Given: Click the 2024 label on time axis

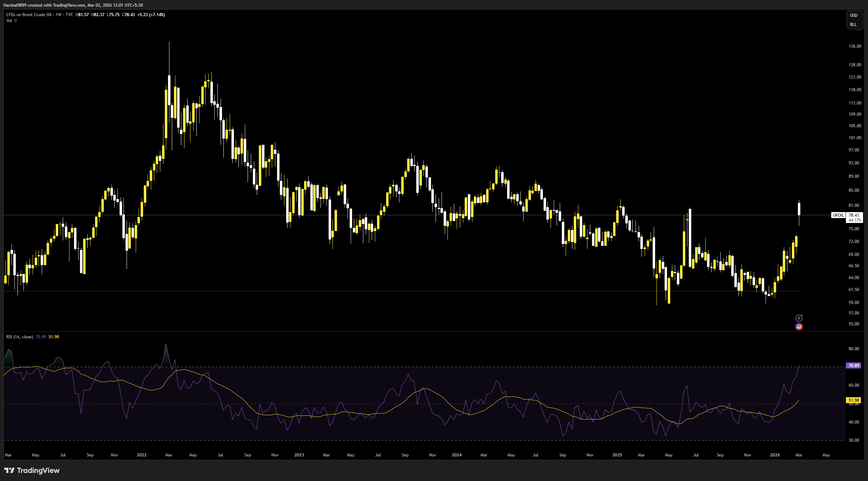Looking at the screenshot, I should (x=457, y=455).
